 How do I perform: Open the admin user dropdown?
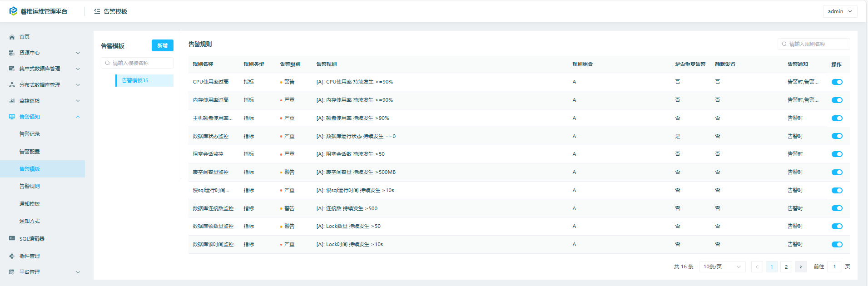click(x=840, y=11)
